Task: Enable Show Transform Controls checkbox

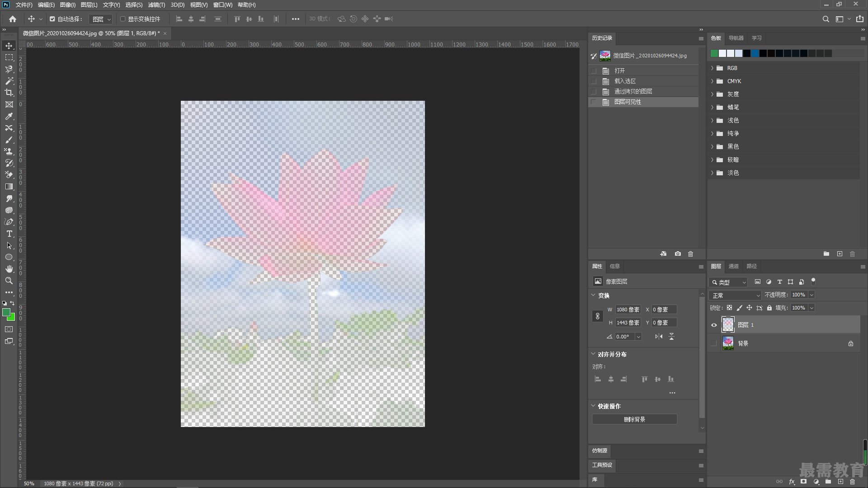Action: [123, 19]
